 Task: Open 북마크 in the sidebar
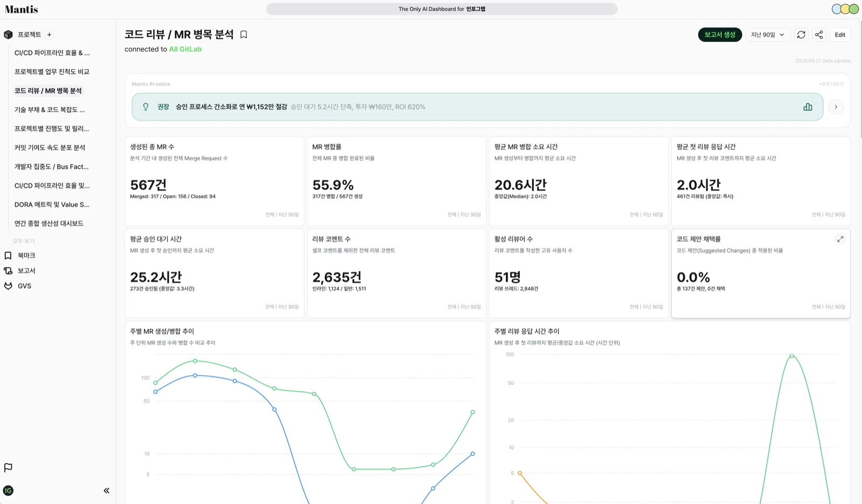[x=26, y=255]
